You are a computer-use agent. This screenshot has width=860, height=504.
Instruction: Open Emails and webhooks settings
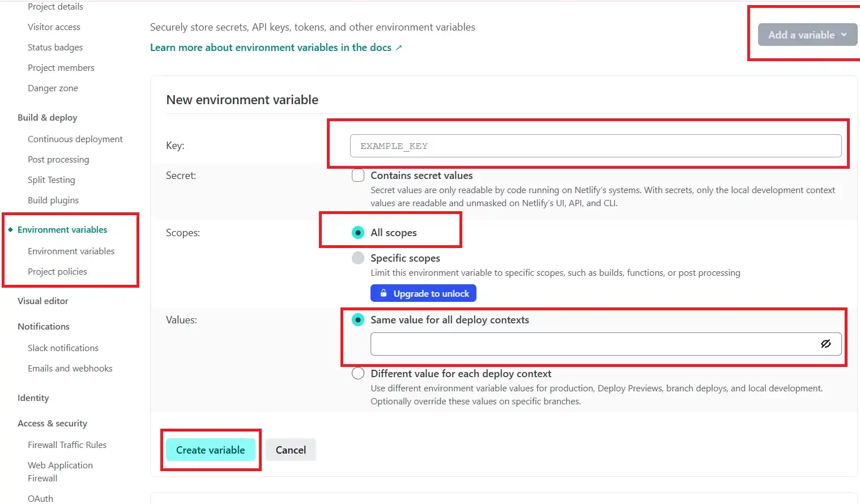coord(70,369)
